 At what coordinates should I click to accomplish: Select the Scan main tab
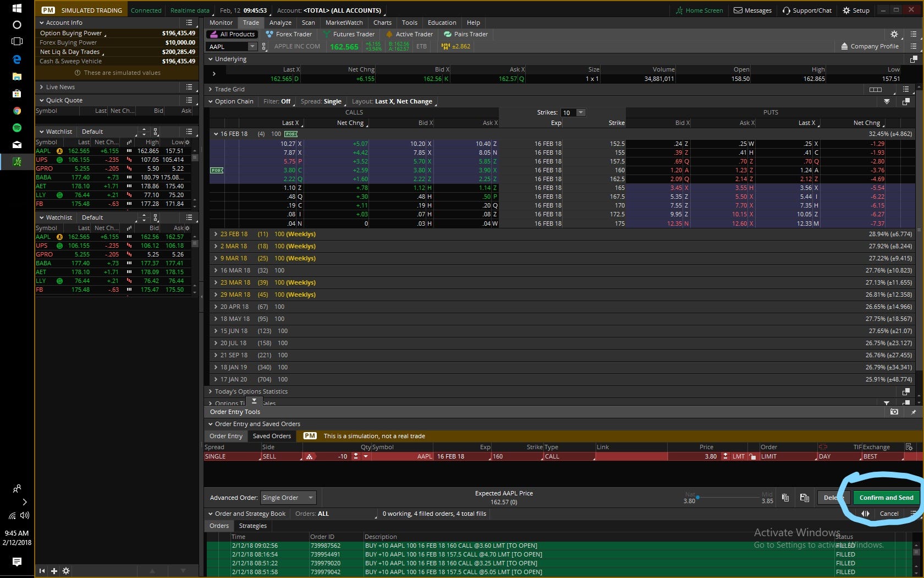pos(309,23)
